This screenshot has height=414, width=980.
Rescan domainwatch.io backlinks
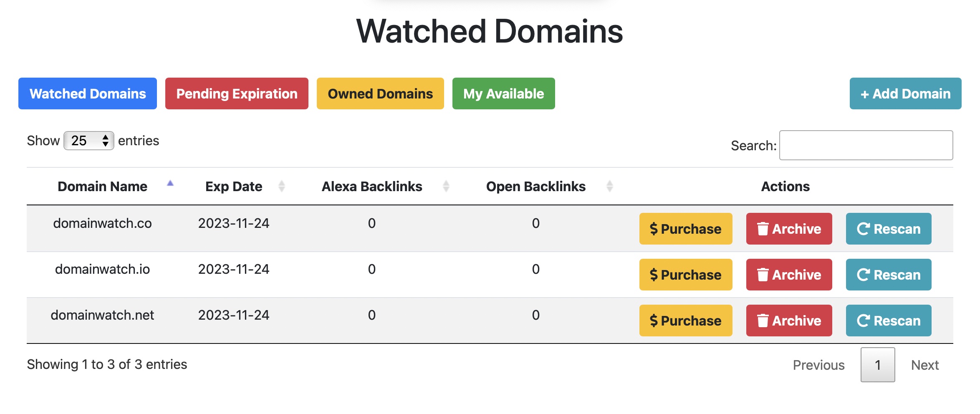click(888, 275)
